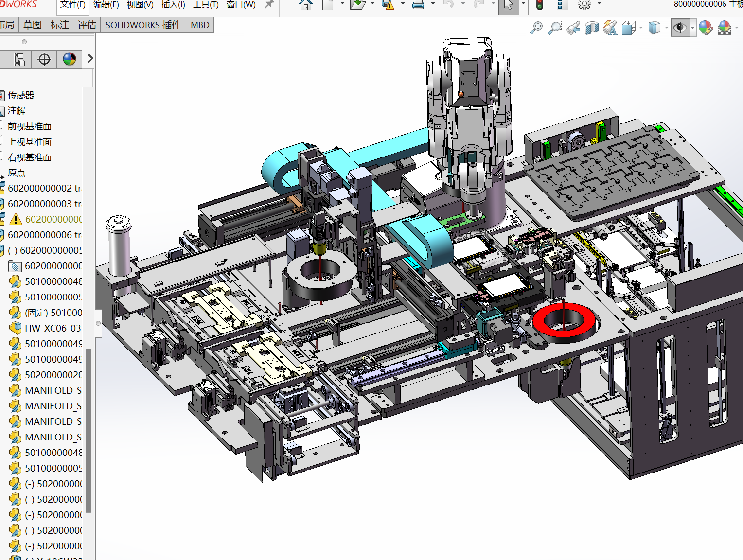Open the dropdown arrow next to New
This screenshot has height=560, width=743.
point(342,4)
